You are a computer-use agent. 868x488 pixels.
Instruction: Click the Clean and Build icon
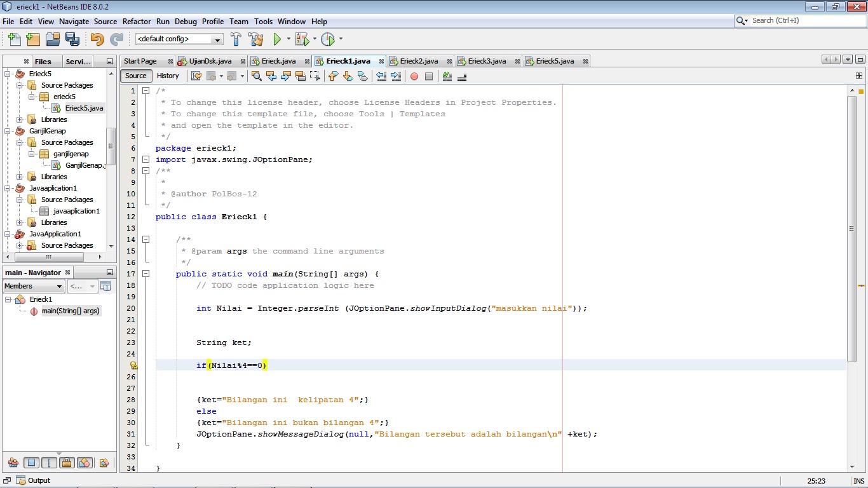click(255, 39)
